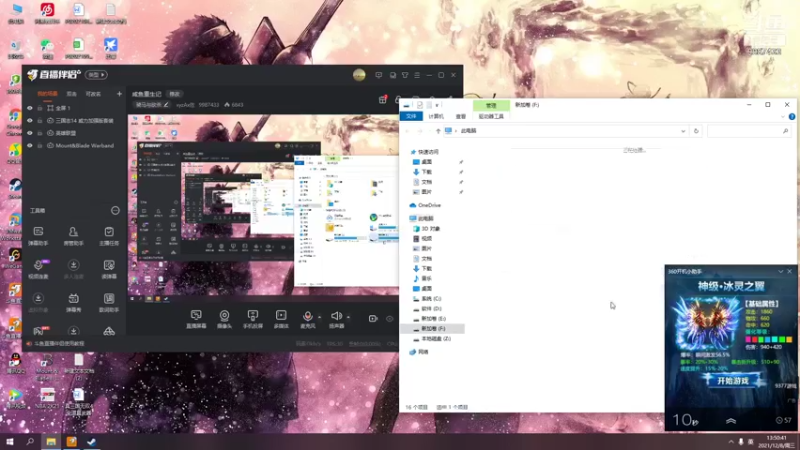Viewport: 800px width, 450px height.
Task: Expand the 360 popup's bottom up-chevron
Action: coord(731,421)
